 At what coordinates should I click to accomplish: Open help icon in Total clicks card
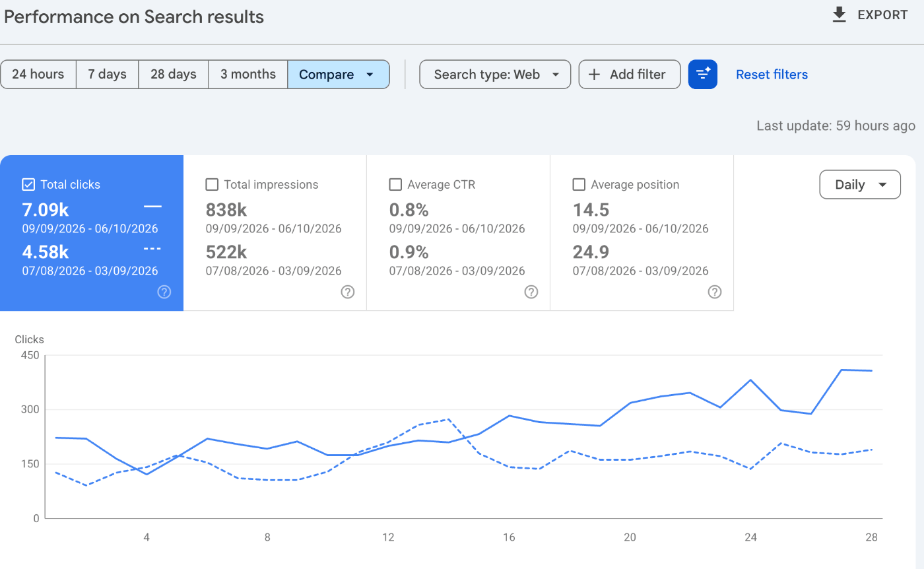tap(164, 292)
